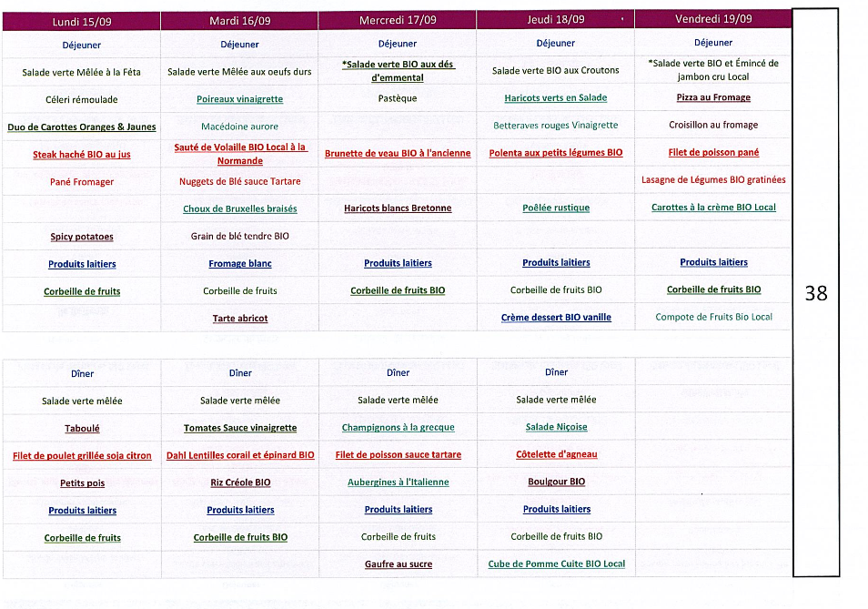Click 'Filet de poisson sauce tartare'
868x609 pixels.
[398, 454]
